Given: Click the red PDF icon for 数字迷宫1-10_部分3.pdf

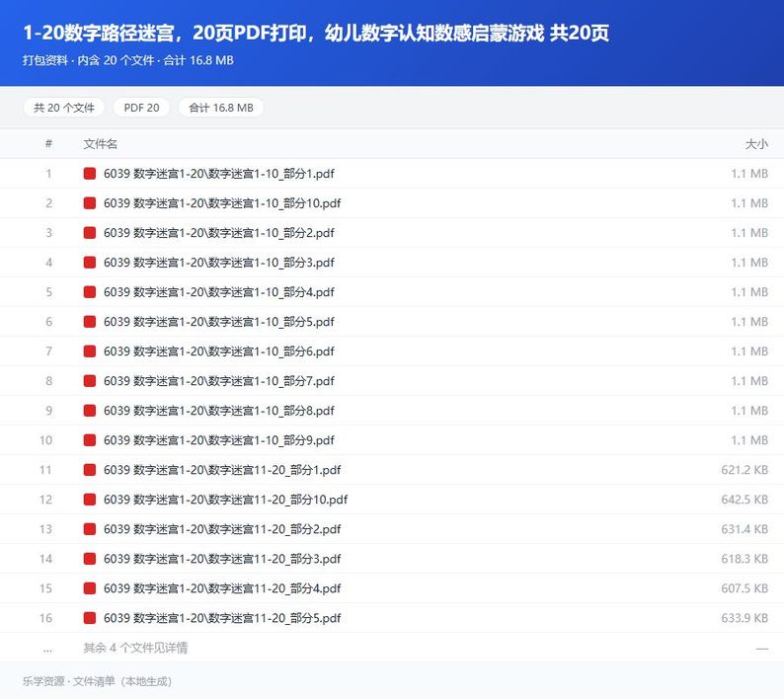Looking at the screenshot, I should (x=90, y=262).
